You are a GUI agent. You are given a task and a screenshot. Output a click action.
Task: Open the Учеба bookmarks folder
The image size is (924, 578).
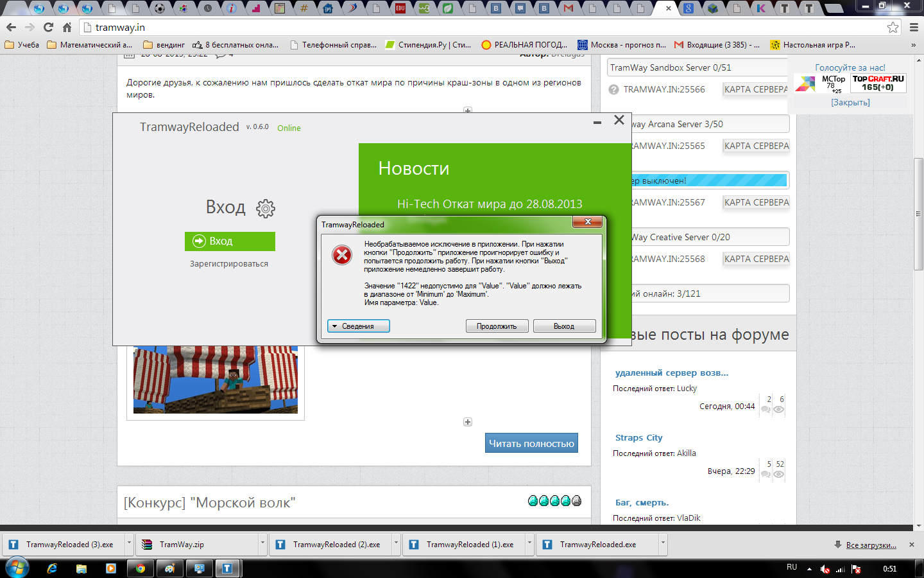(22, 45)
